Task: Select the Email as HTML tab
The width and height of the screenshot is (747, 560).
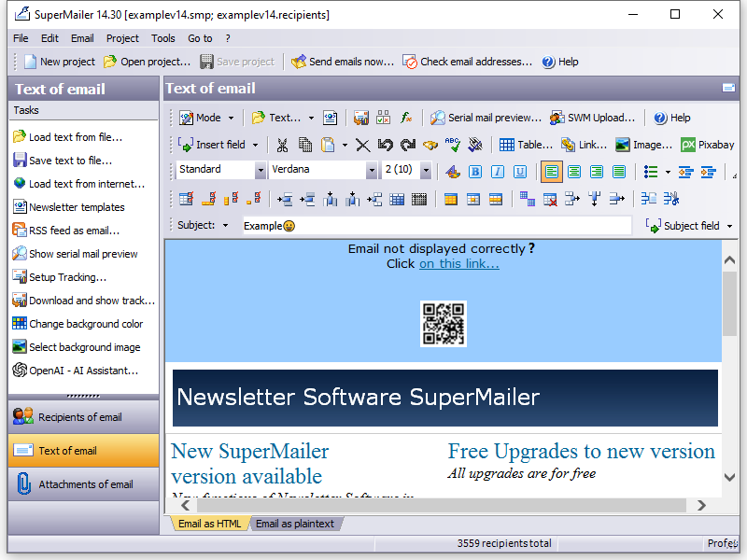Action: pos(209,524)
